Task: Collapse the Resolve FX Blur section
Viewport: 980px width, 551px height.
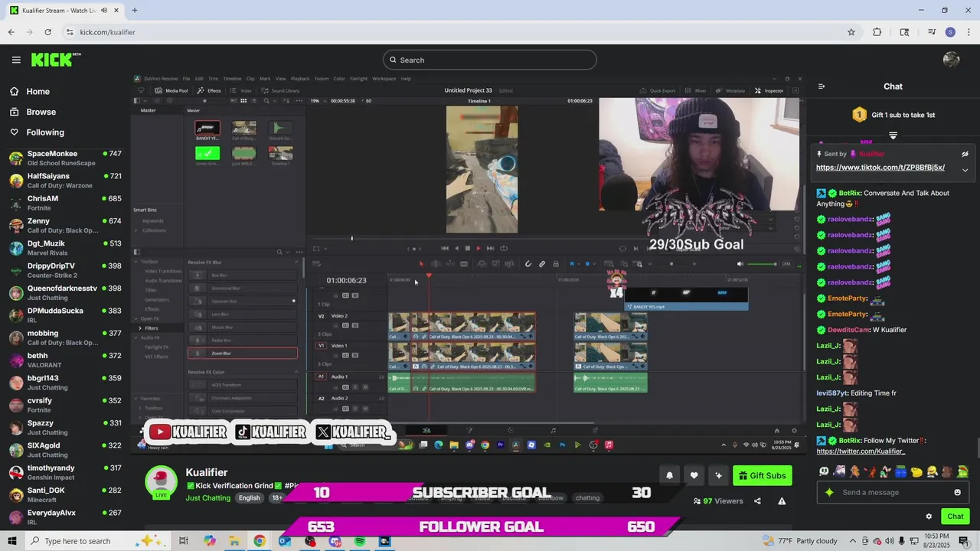Action: point(296,262)
